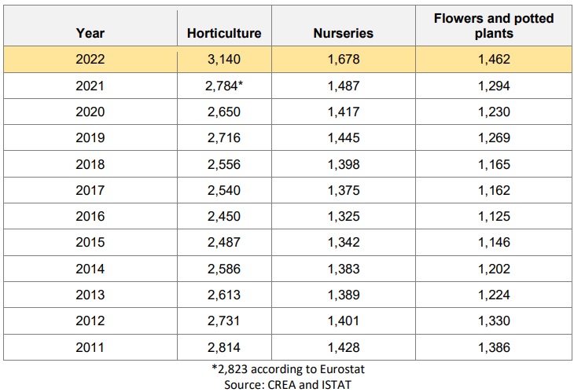This screenshot has height=392, width=574.
Task: Select the 2,731 horticulture cell
Action: coord(224,321)
